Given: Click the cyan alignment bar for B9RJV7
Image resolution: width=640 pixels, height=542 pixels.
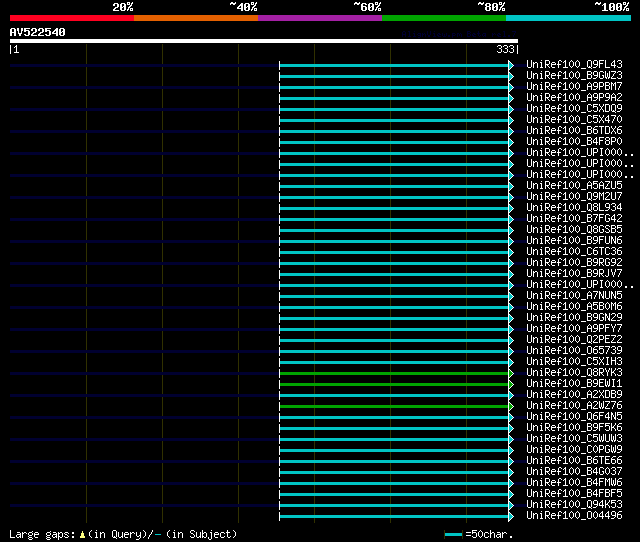Looking at the screenshot, I should pyautogui.click(x=394, y=274).
